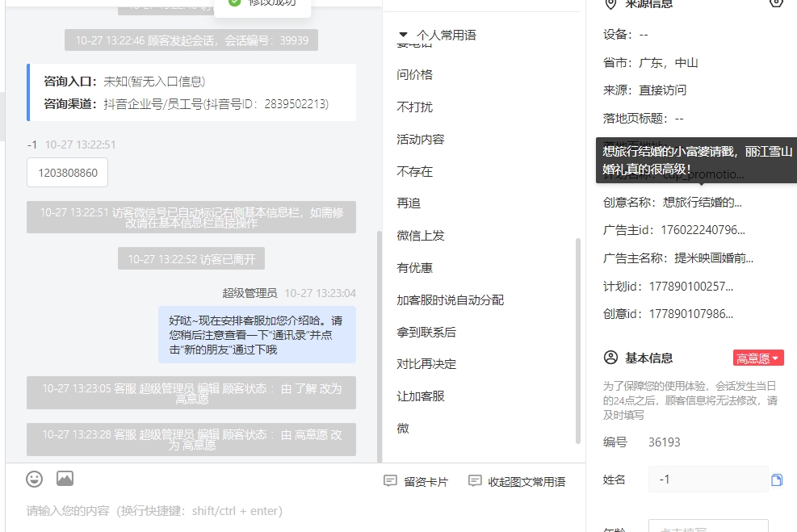
Task: Click the 落地页标题 field
Action: coord(643,119)
